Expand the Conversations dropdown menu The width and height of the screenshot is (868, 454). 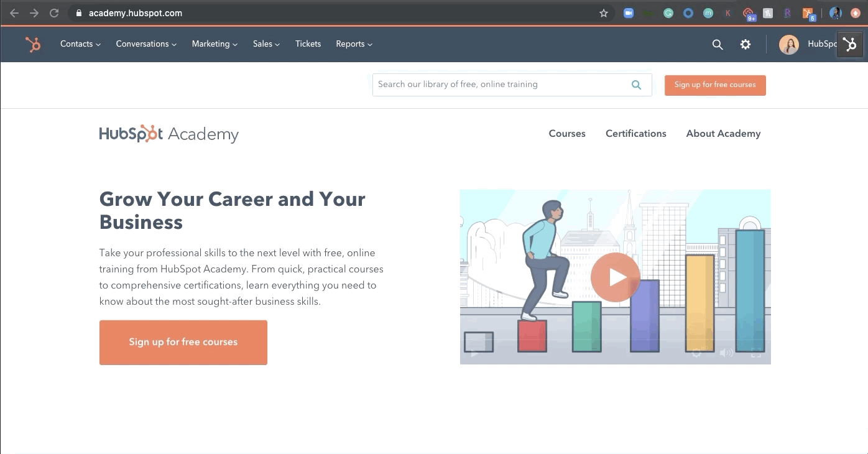(x=146, y=44)
